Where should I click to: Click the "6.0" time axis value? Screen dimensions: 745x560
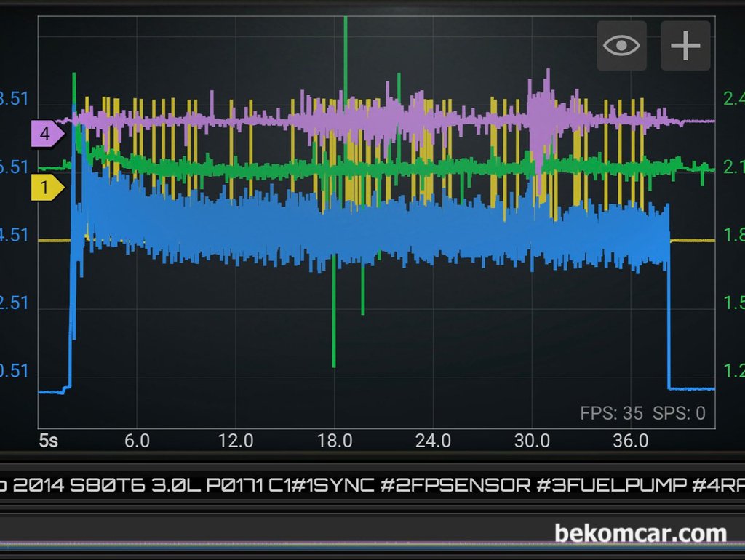[x=137, y=441]
